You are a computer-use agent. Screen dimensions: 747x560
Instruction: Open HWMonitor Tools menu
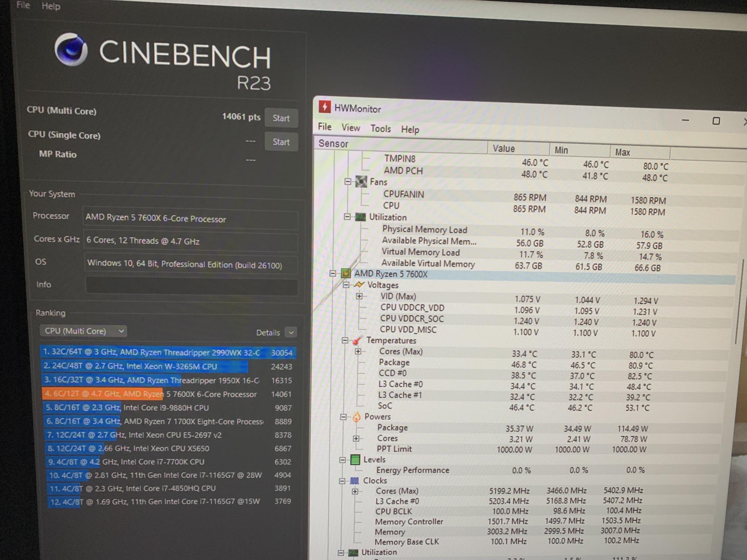point(380,128)
